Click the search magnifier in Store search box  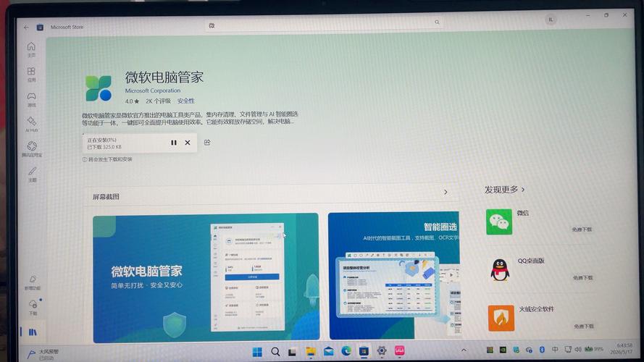pos(437,22)
